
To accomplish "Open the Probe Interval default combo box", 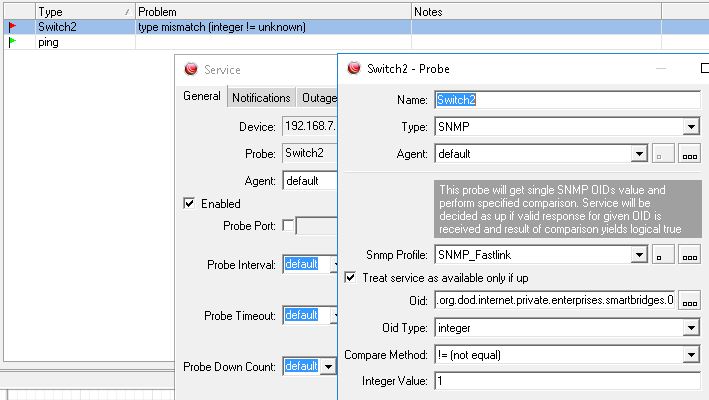I will point(310,264).
